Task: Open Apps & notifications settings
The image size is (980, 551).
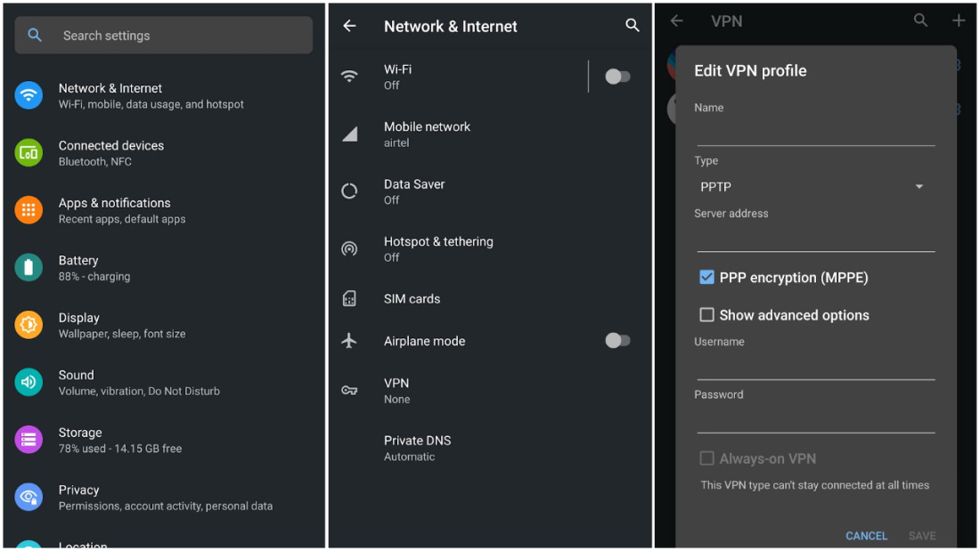Action: (164, 211)
